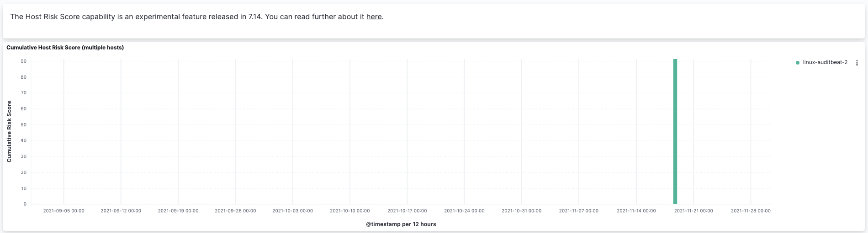Toggle the linux-auditbeat-2 legend series label

pos(825,62)
